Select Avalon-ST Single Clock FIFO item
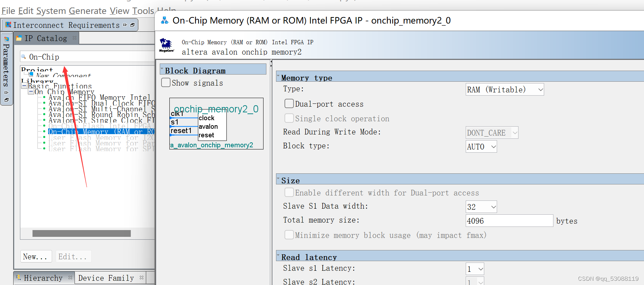The height and width of the screenshot is (285, 644). 101,120
